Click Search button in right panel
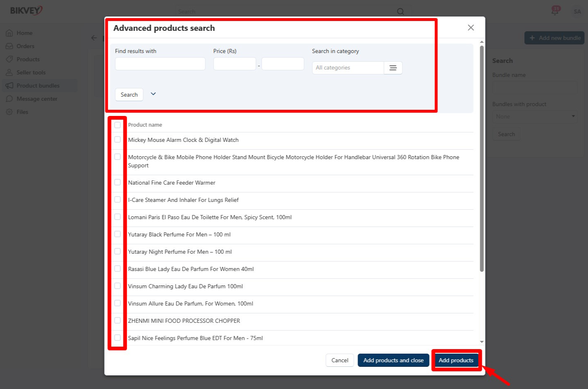588x389 pixels. pos(507,134)
